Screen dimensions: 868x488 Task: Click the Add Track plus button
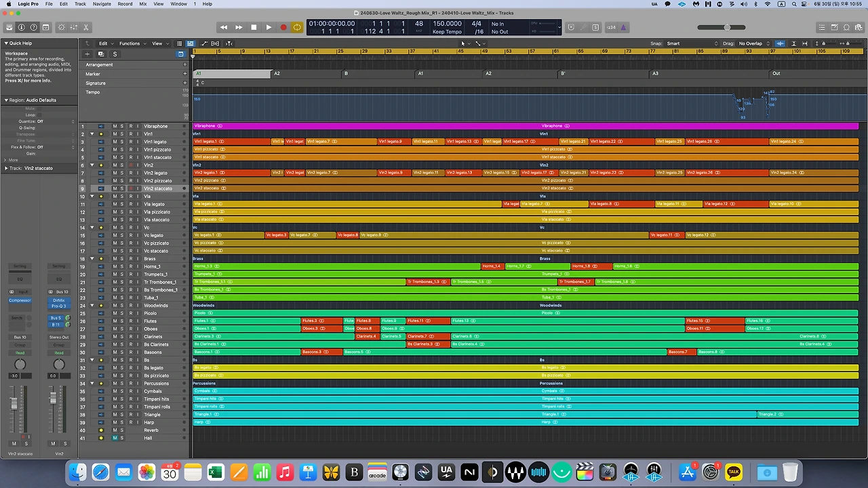(x=87, y=54)
